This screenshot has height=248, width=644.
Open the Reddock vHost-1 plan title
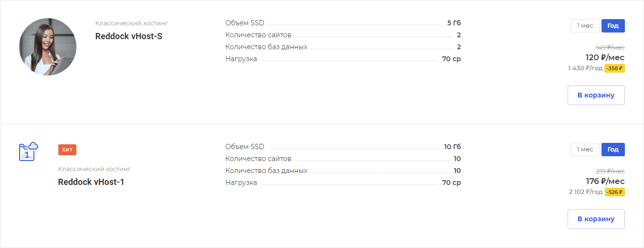coord(91,182)
